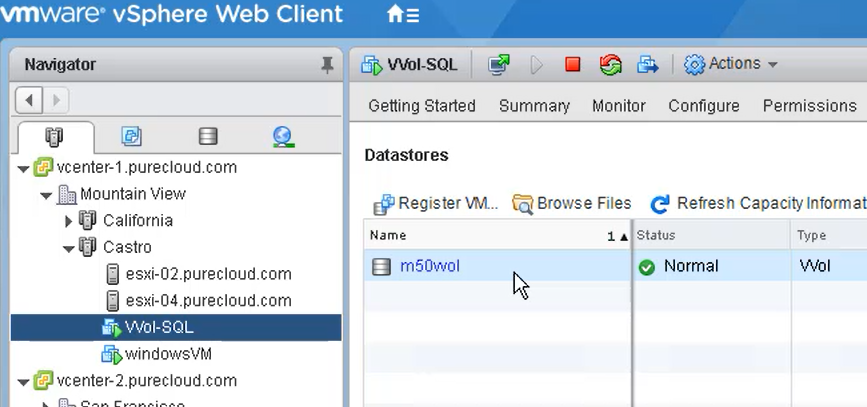Click the host icon beside esxi-02.purecloud.com

click(112, 274)
